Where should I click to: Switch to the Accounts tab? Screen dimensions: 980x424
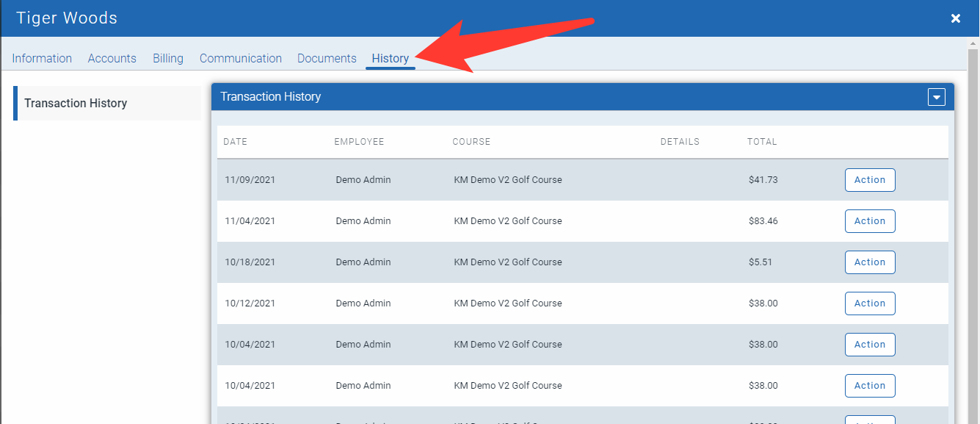112,59
